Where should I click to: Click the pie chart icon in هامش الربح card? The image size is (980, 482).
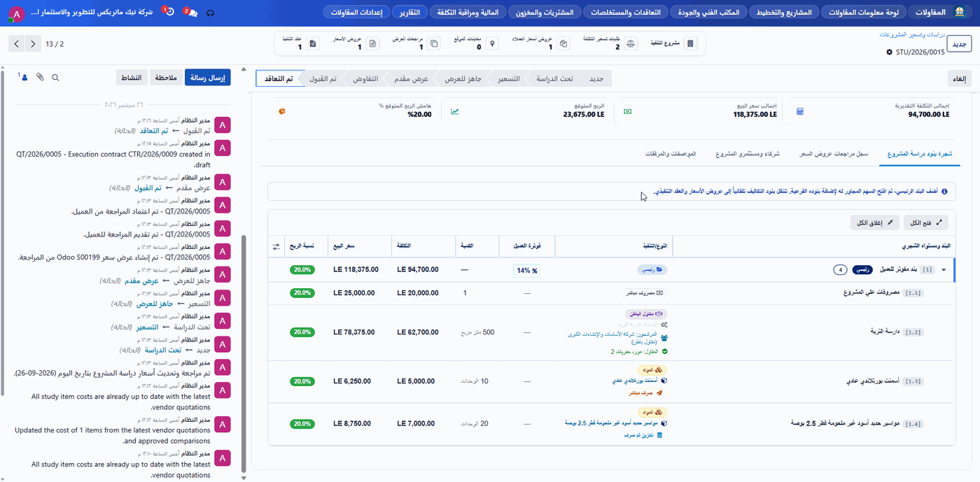pyautogui.click(x=282, y=111)
